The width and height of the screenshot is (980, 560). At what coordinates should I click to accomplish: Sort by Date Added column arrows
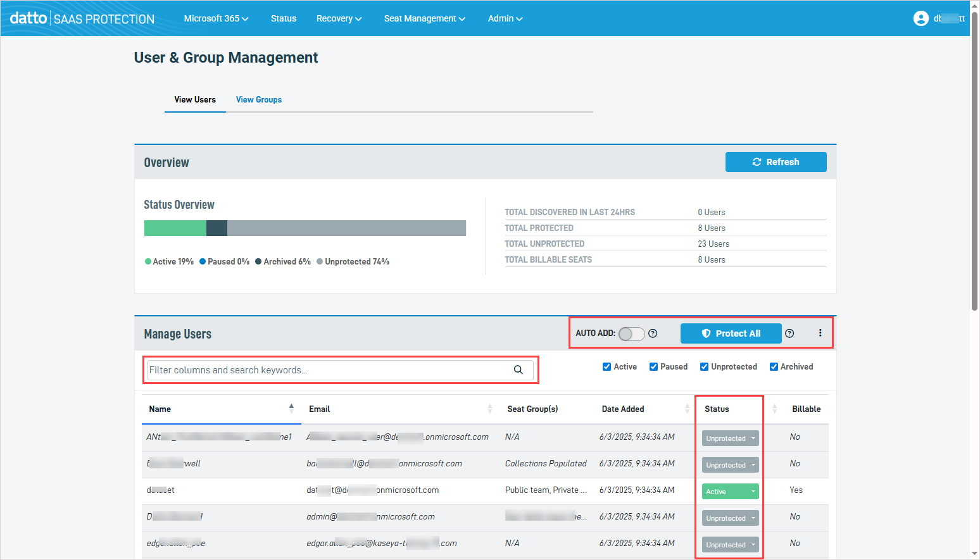(x=687, y=409)
